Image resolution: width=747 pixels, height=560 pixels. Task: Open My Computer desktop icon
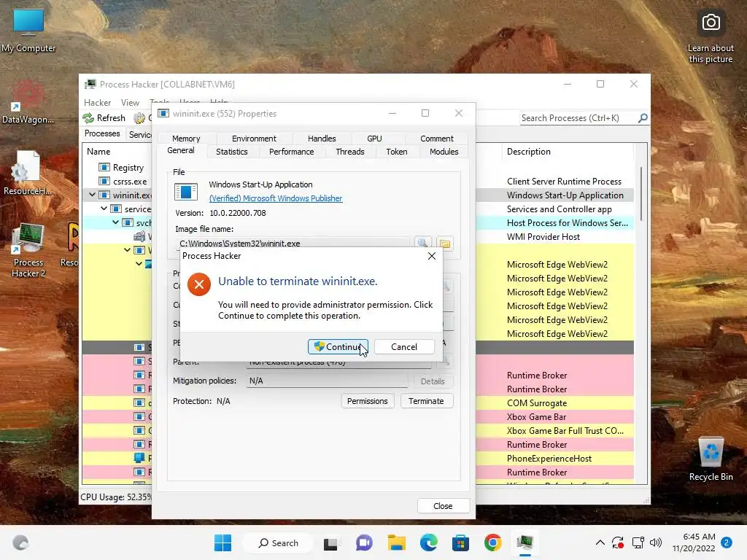coord(28,29)
